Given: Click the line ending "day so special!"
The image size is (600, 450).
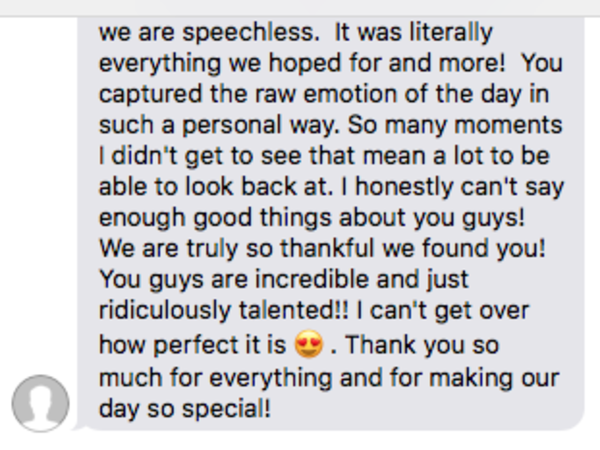Looking at the screenshot, I should pos(185,409).
